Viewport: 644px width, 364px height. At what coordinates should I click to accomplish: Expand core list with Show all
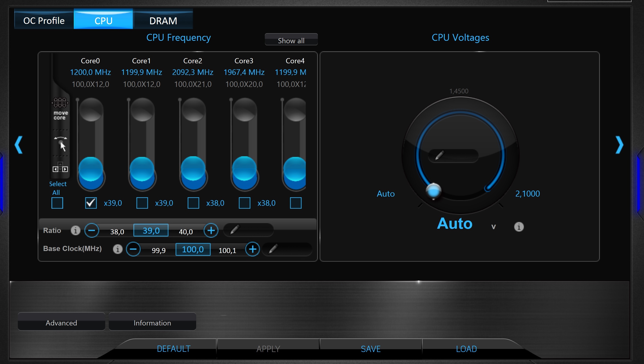coord(291,40)
